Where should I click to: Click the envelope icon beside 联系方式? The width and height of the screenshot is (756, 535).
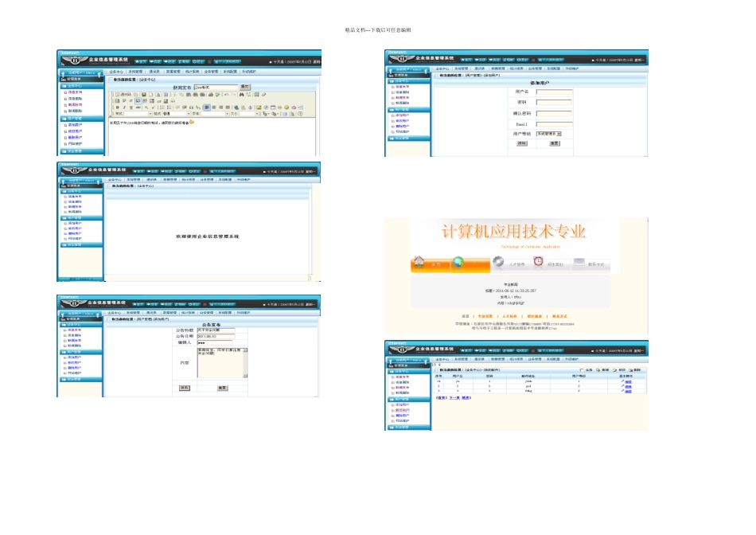(x=579, y=262)
